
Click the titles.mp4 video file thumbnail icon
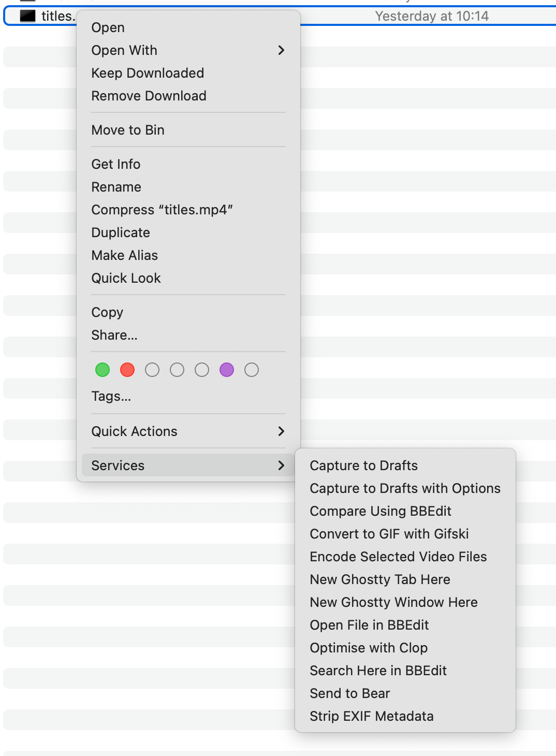coord(27,16)
